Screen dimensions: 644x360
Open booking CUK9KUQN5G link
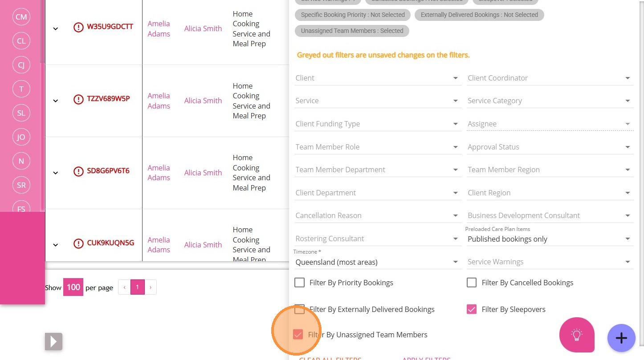tap(110, 243)
